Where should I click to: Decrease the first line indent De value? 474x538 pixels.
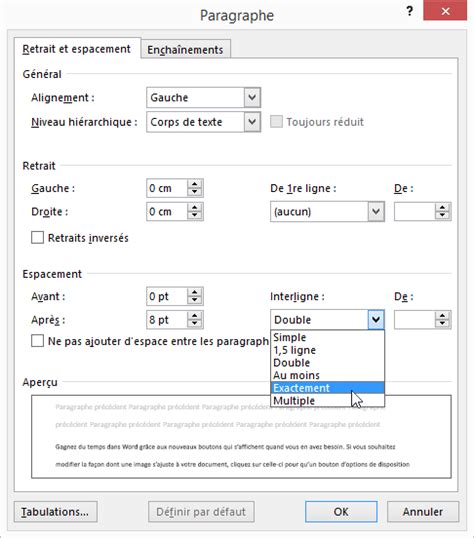(x=442, y=215)
